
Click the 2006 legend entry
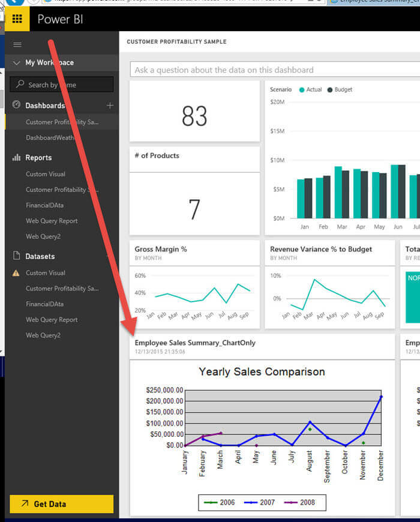coord(220,502)
